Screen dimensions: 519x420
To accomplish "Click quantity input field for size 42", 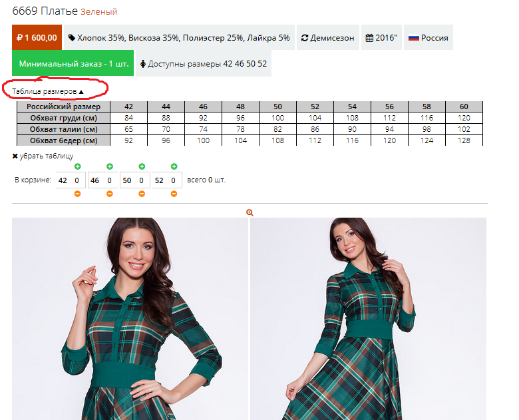I will (78, 180).
